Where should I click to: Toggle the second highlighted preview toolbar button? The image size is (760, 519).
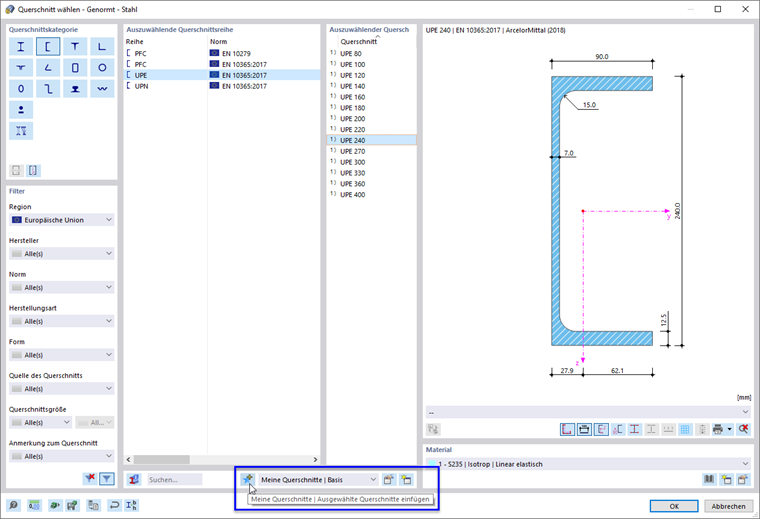[584, 429]
